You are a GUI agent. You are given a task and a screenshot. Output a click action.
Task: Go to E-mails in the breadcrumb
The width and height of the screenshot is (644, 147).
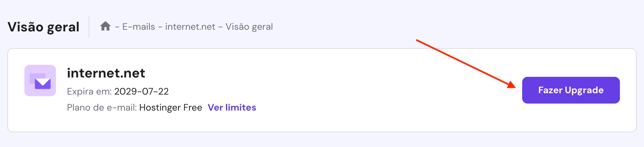coord(139,27)
